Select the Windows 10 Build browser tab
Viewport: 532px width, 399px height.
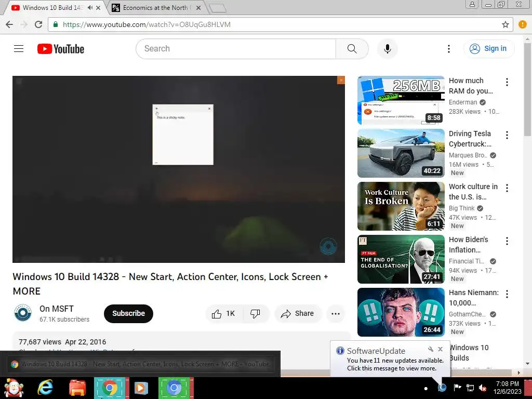51,7
